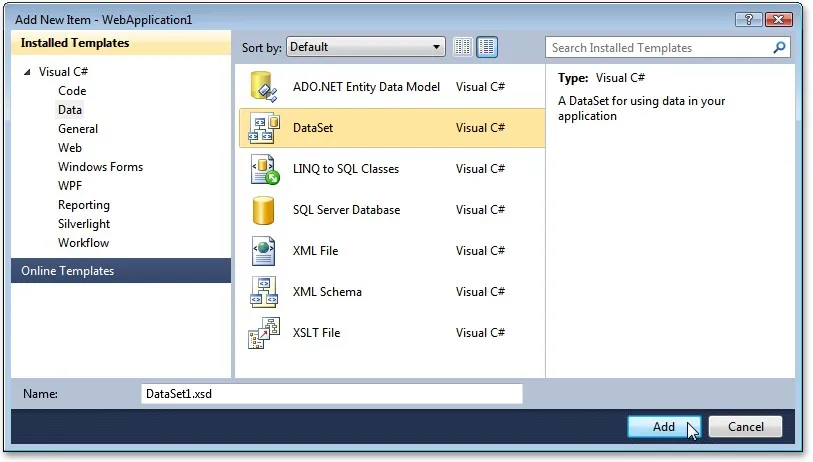Select the WPF category

[x=70, y=186]
